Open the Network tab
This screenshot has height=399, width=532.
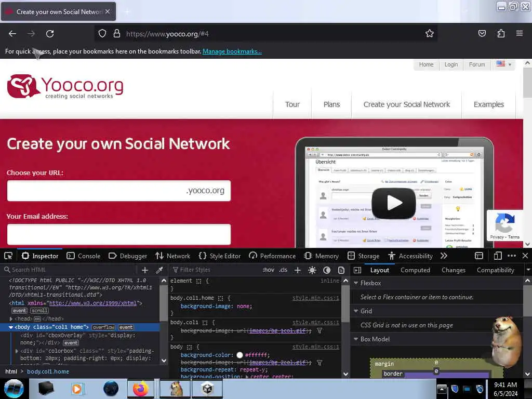click(173, 256)
